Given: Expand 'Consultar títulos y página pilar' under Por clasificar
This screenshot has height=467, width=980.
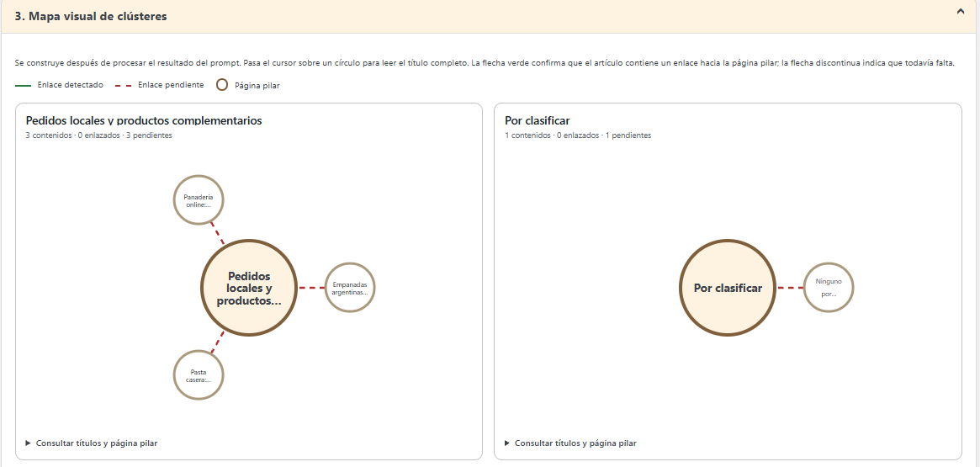Looking at the screenshot, I should 570,443.
